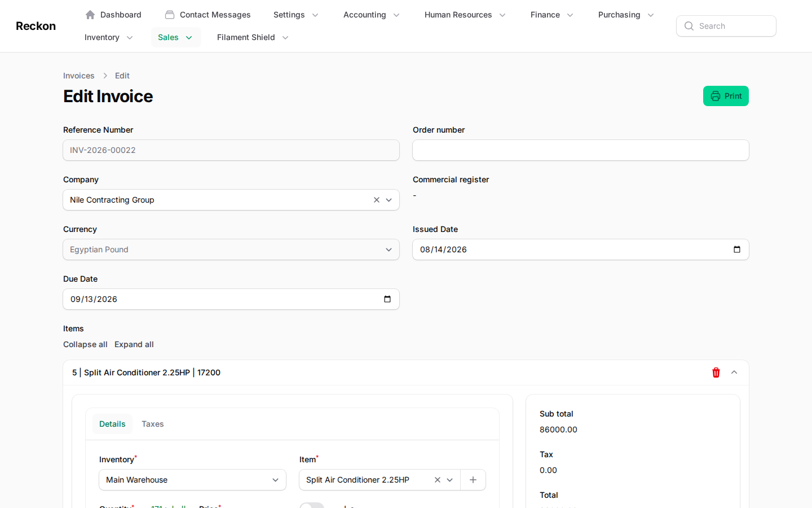Viewport: 812px width, 508px height.
Task: Click the item header '5 | Split Air Conditioner 2.25HP | 17200'
Action: click(x=147, y=373)
